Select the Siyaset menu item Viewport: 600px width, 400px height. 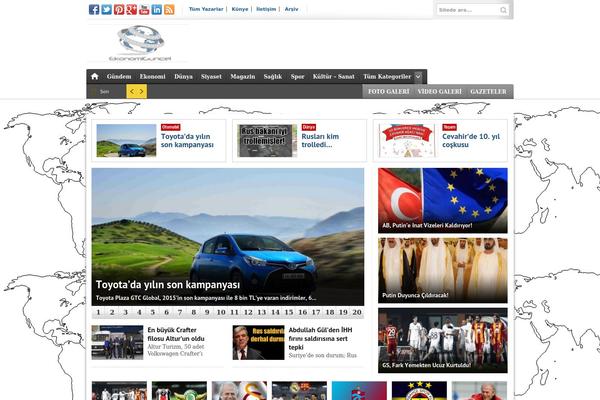point(211,77)
